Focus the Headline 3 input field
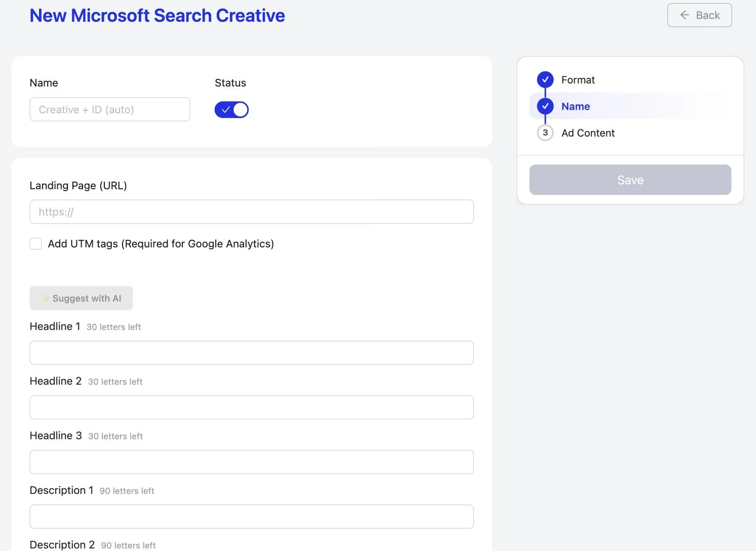The height and width of the screenshot is (551, 756). pyautogui.click(x=252, y=462)
